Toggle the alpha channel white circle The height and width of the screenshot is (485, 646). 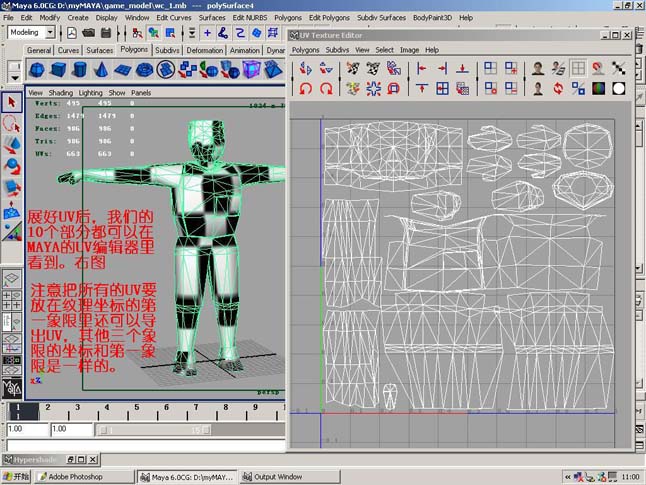(618, 88)
